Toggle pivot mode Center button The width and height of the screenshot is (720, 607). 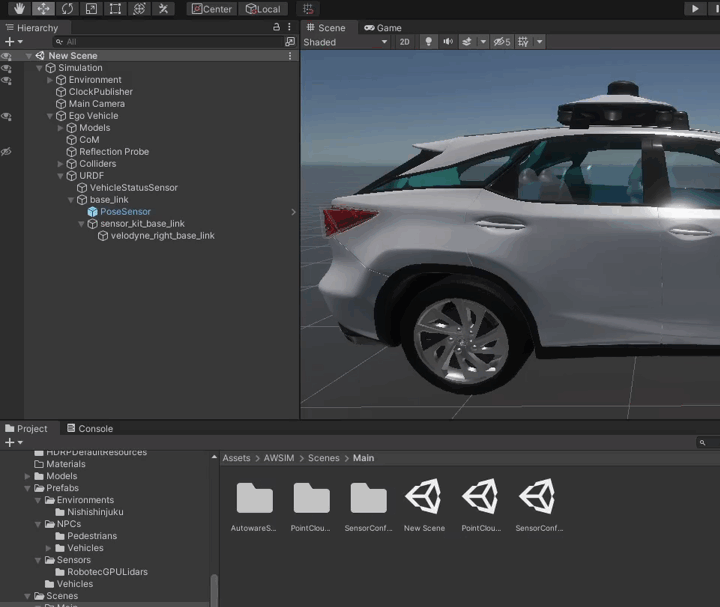pos(212,9)
